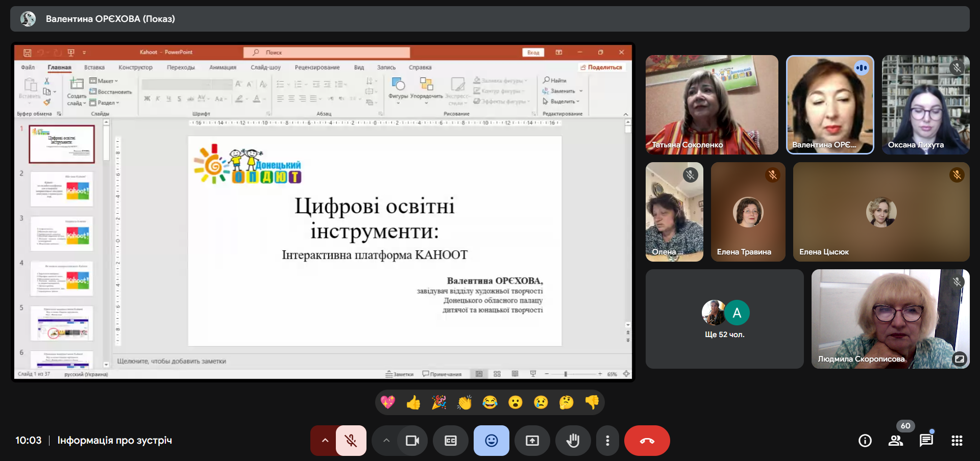Open Макет layout dropdown
The height and width of the screenshot is (461, 980).
[x=104, y=81]
